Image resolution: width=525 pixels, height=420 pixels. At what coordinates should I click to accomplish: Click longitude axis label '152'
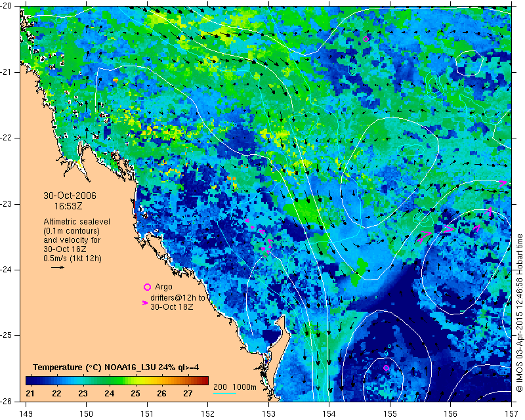(x=207, y=414)
